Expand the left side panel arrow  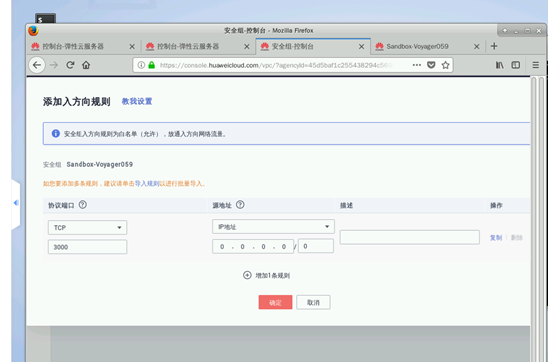click(x=16, y=203)
